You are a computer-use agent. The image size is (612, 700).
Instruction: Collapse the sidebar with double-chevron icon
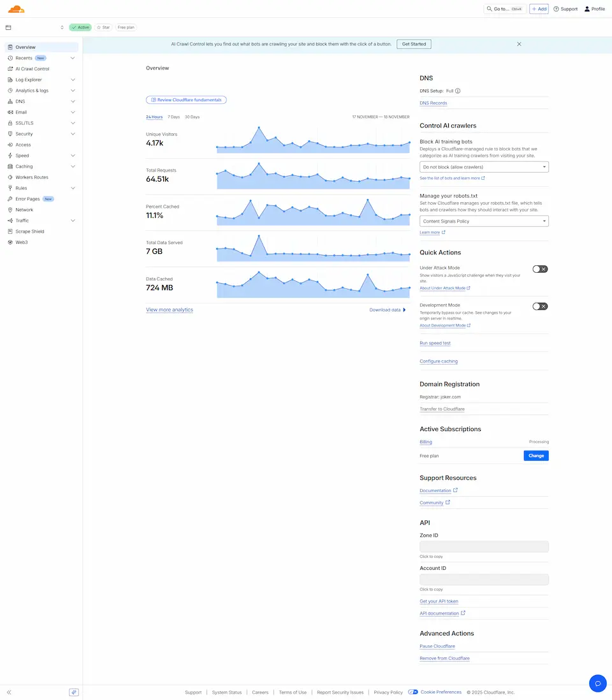pos(9,692)
